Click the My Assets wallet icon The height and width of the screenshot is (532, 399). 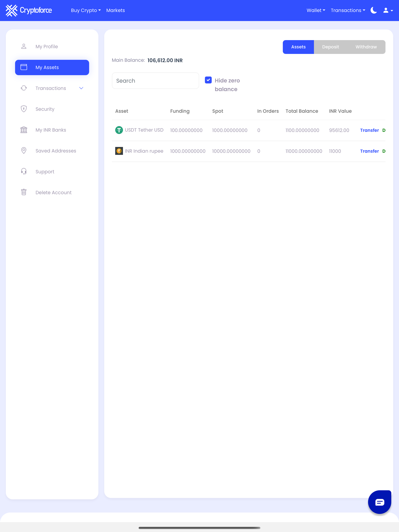(x=24, y=67)
